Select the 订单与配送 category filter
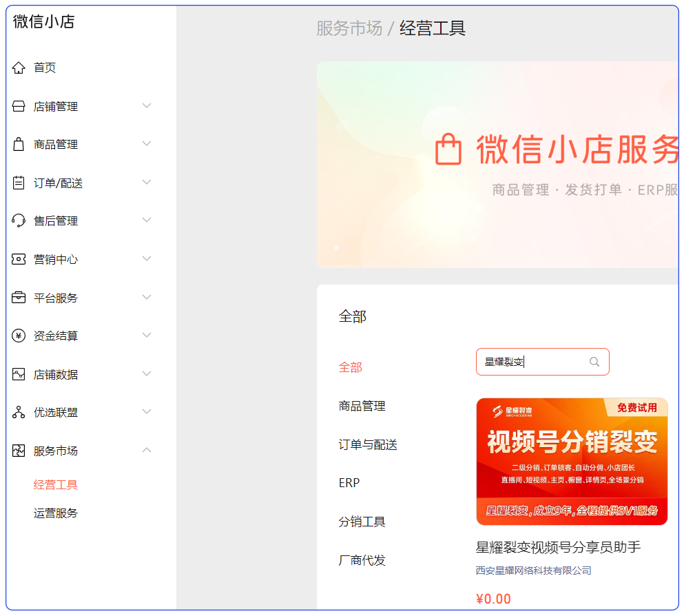 (x=368, y=444)
